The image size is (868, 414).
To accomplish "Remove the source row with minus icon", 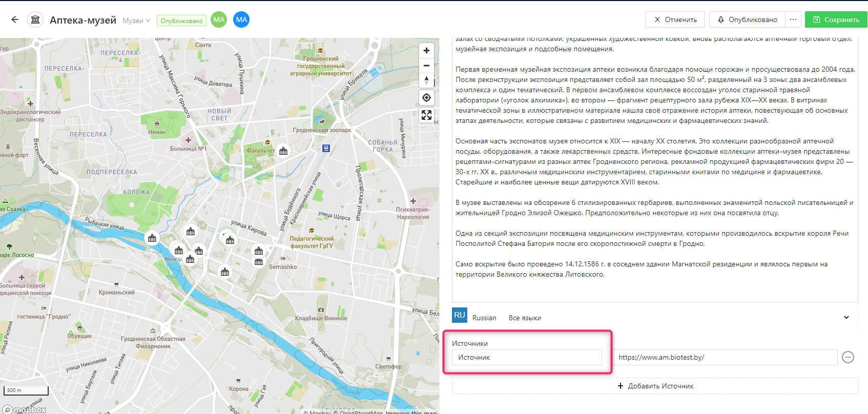I will [848, 357].
